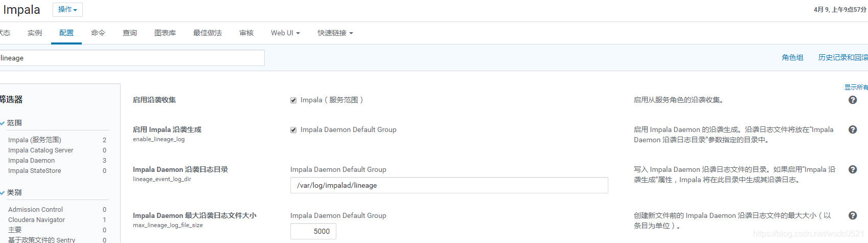The image size is (868, 243).
Task: Open the Web UI dropdown menu
Action: pos(285,33)
